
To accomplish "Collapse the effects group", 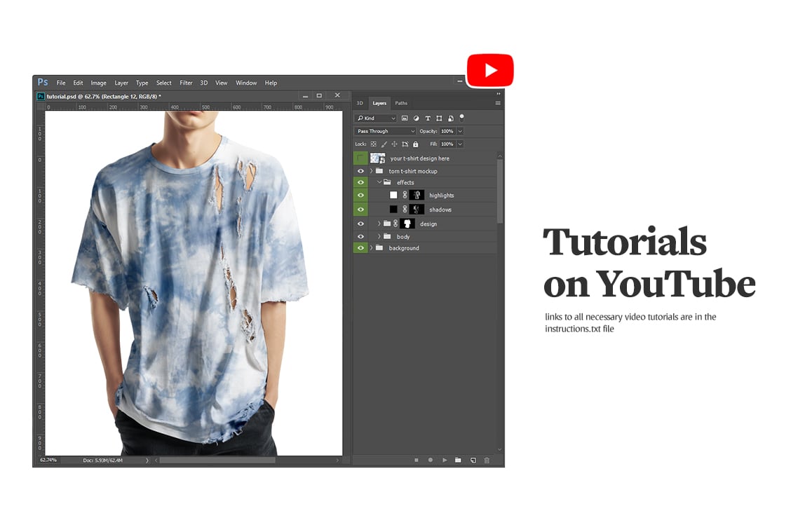I will tap(379, 182).
